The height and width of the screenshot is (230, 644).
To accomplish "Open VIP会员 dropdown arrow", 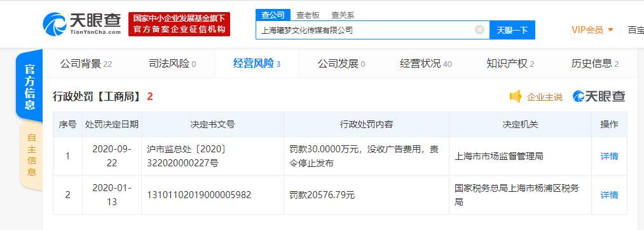I will coord(610,29).
